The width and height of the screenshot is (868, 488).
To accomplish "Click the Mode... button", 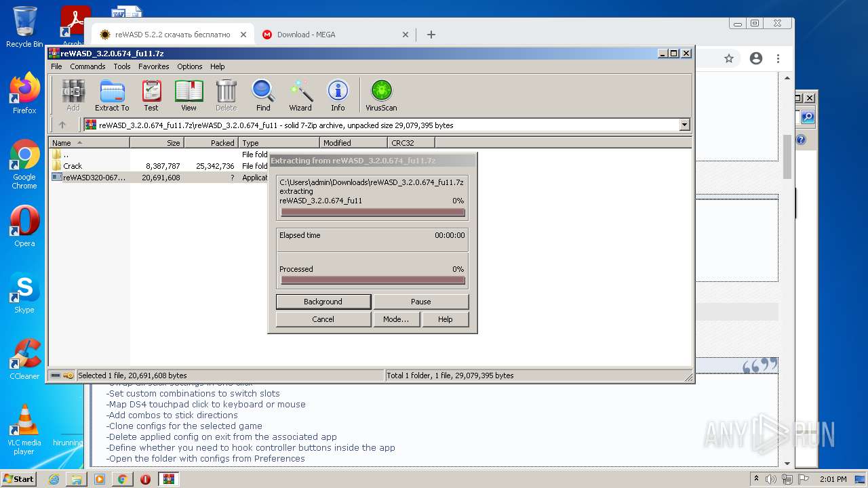I will pyautogui.click(x=396, y=319).
